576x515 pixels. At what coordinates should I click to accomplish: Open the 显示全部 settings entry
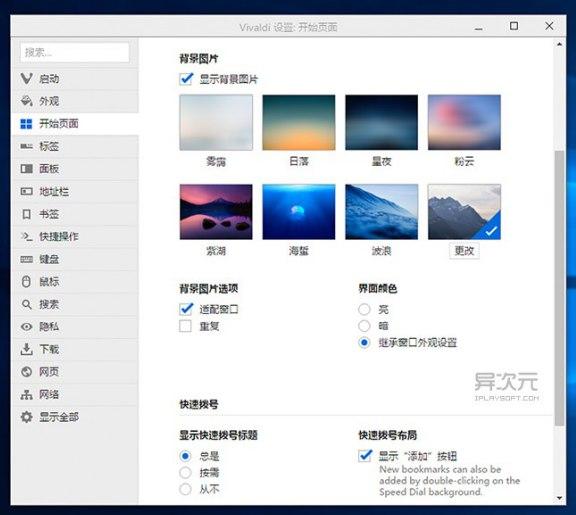pyautogui.click(x=75, y=417)
